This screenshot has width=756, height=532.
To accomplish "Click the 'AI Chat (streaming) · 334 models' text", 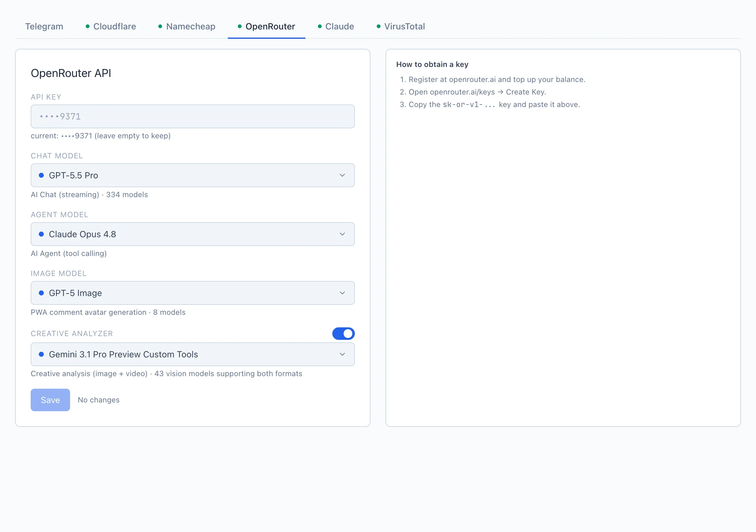I will (89, 195).
